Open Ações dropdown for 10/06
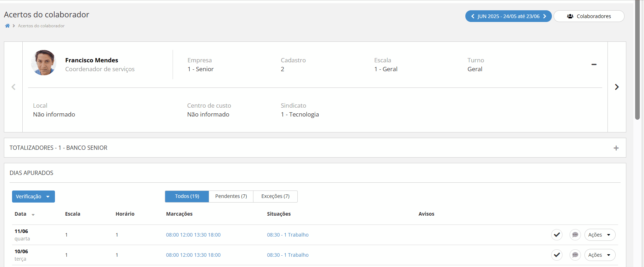The width and height of the screenshot is (644, 267). pos(600,255)
